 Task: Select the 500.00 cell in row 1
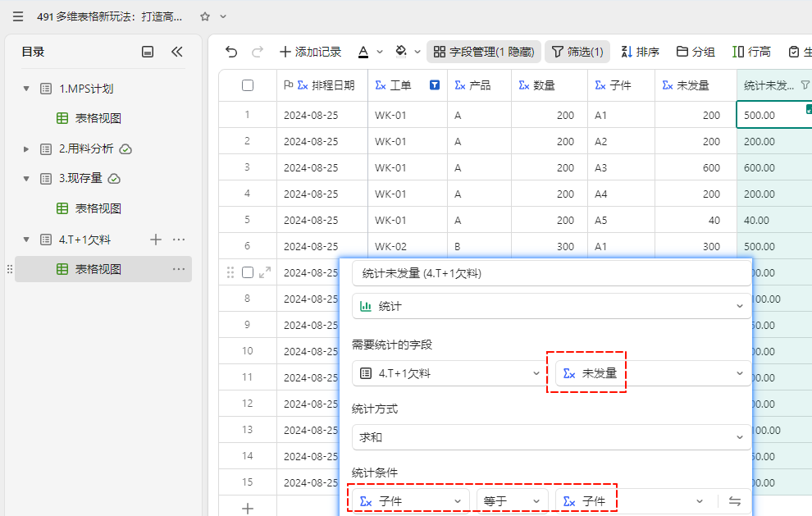(773, 115)
